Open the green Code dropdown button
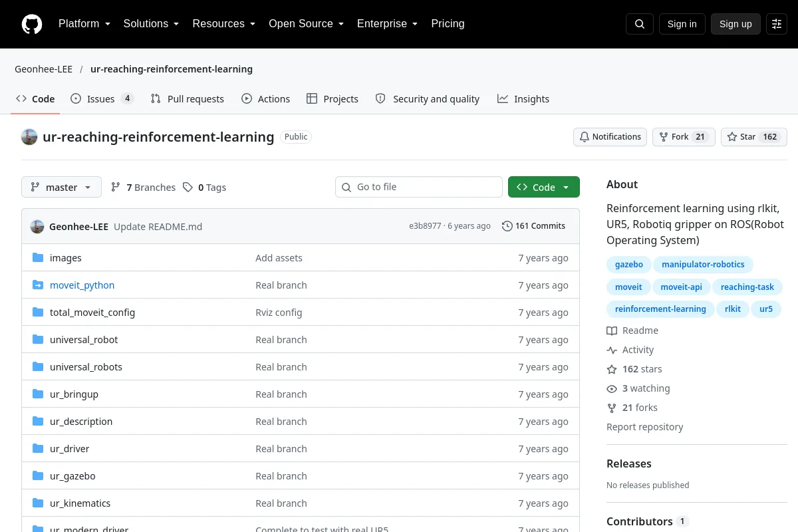 click(544, 188)
